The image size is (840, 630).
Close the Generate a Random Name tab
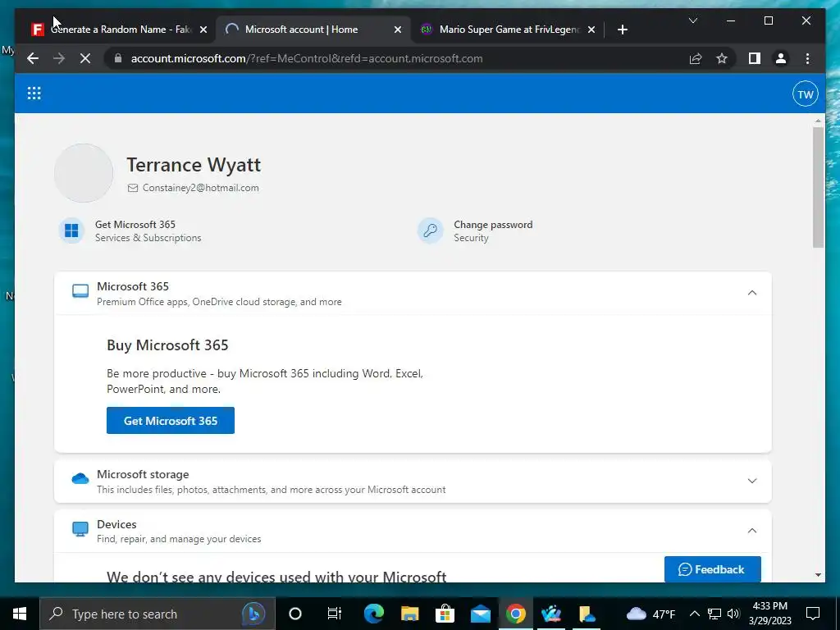[x=203, y=30]
